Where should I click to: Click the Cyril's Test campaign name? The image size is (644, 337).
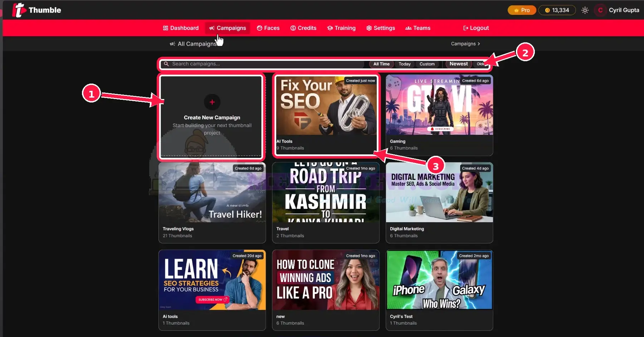tap(401, 316)
